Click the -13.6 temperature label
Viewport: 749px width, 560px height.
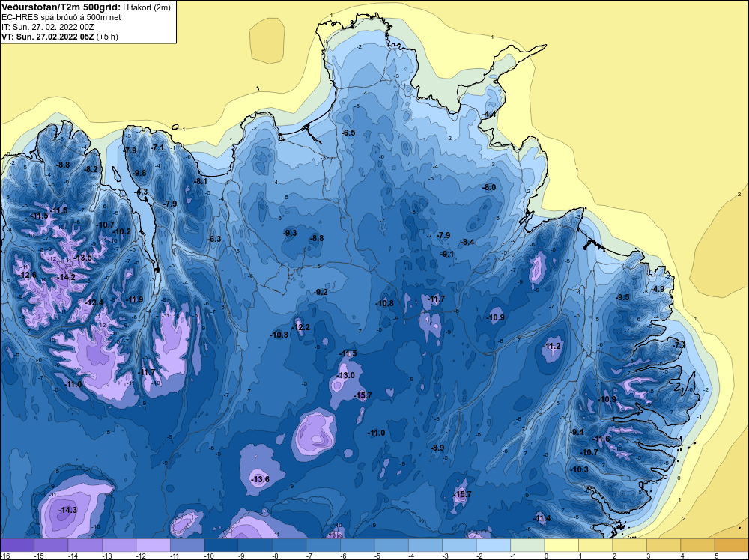(x=260, y=479)
